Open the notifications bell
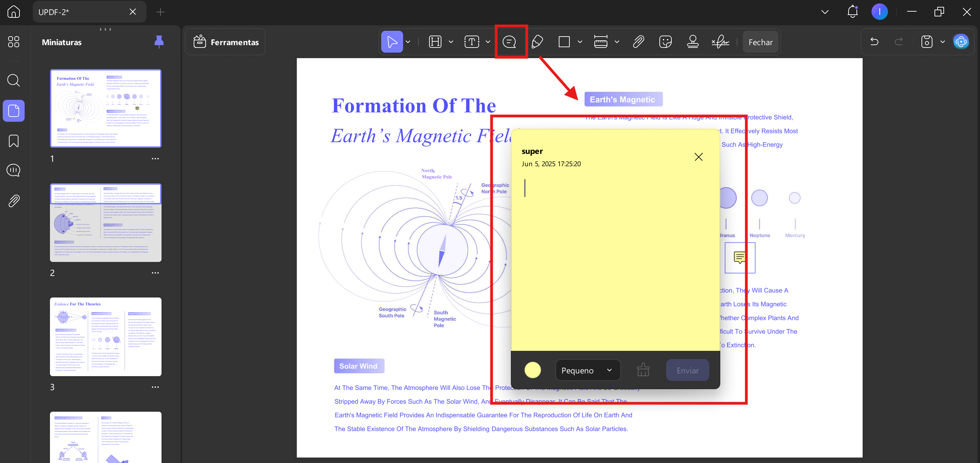Image resolution: width=980 pixels, height=463 pixels. [853, 12]
